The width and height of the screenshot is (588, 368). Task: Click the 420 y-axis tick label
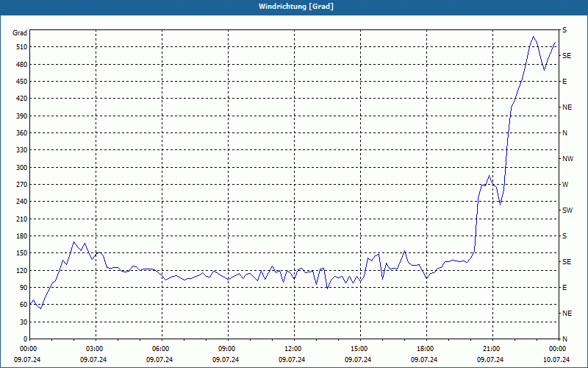(22, 99)
